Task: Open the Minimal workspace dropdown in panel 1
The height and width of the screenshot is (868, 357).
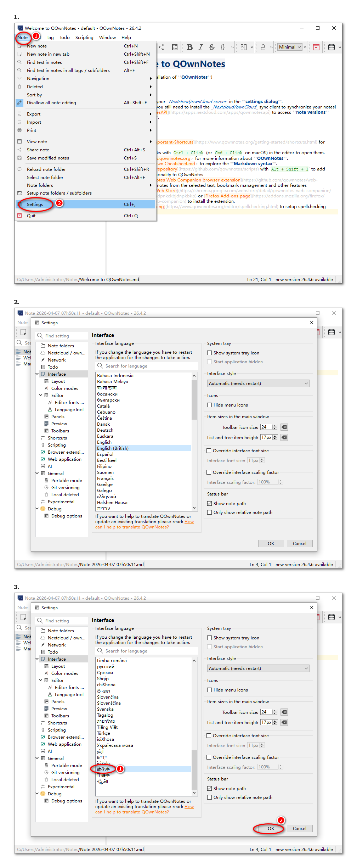Action: (290, 47)
